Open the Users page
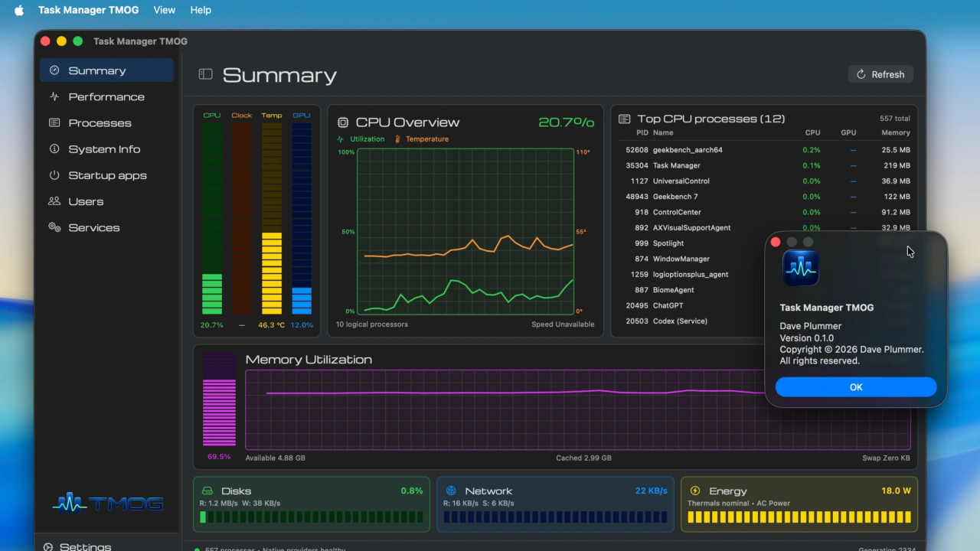Screen dimensions: 980x551 [x=106, y=201]
